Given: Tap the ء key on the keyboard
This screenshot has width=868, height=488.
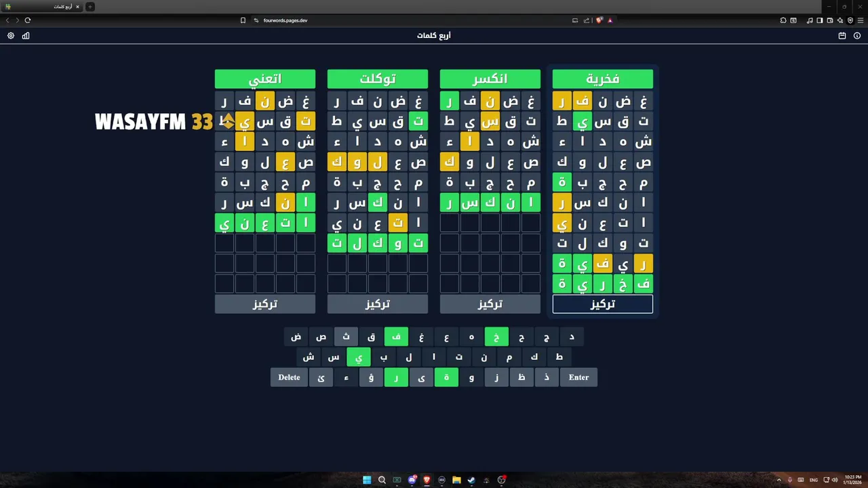Looking at the screenshot, I should 346,378.
